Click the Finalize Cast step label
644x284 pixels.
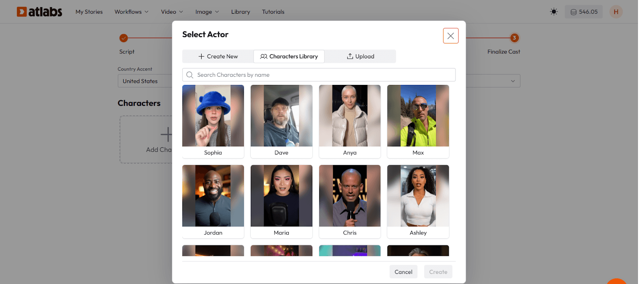[x=504, y=51]
